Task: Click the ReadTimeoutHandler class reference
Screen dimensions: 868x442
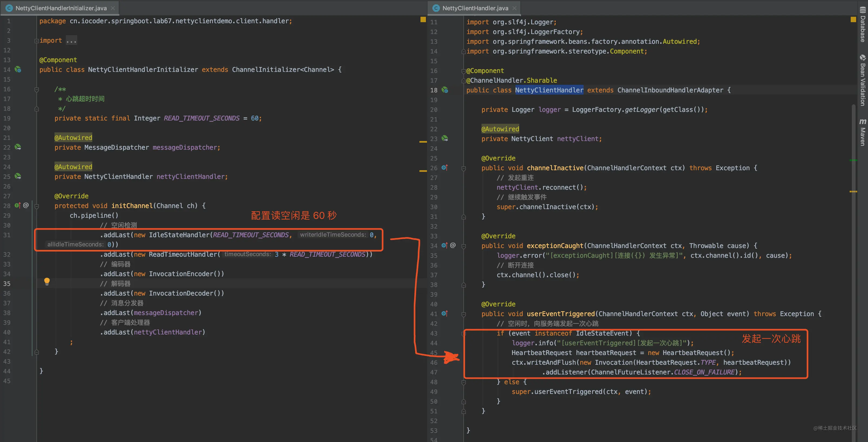Action: coord(183,255)
